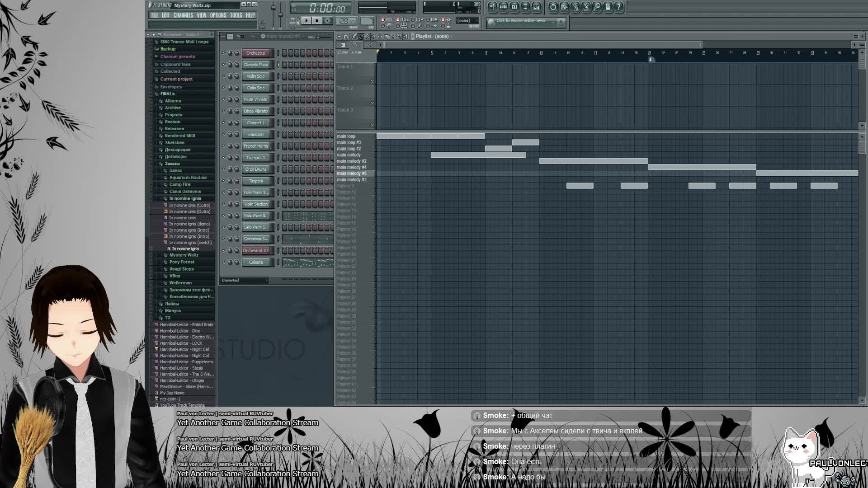The width and height of the screenshot is (868, 488).
Task: Open the TOOLS menu
Action: [x=236, y=15]
